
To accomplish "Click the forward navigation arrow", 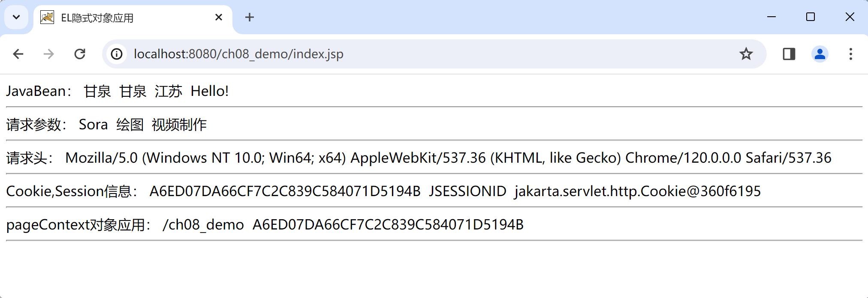I will pyautogui.click(x=49, y=54).
